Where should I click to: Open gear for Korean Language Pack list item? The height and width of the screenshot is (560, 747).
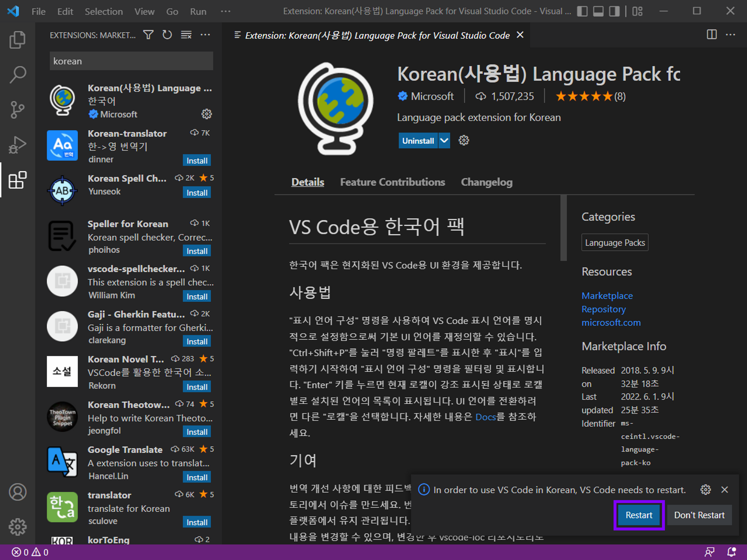tap(207, 114)
